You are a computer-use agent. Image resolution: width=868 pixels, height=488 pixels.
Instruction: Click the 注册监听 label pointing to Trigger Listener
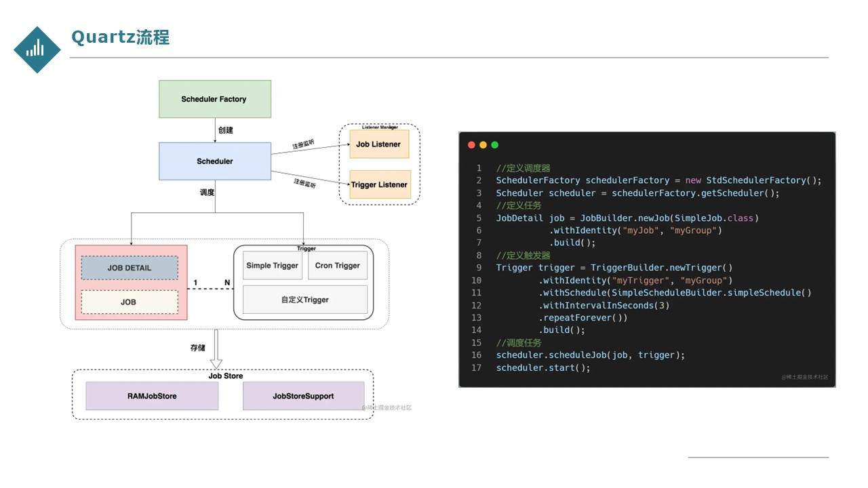coord(304,183)
